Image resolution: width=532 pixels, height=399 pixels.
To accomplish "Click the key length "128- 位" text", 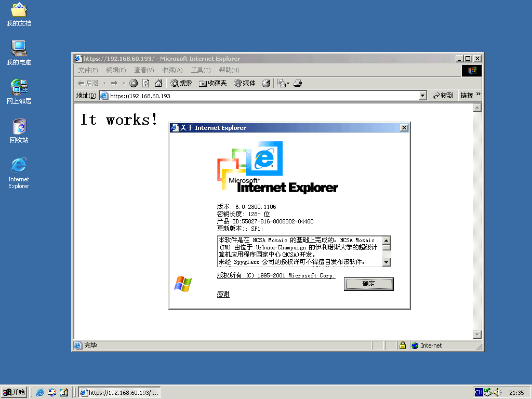I will click(x=259, y=214).
